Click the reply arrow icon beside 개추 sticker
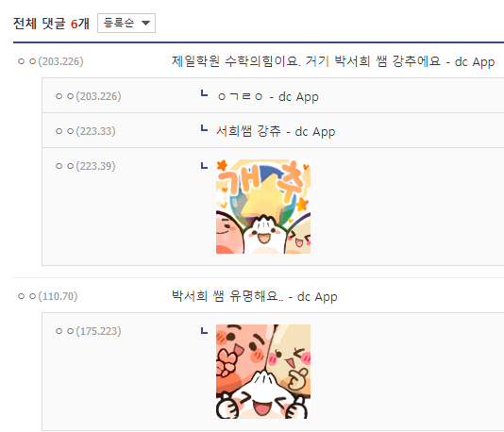 tap(204, 165)
